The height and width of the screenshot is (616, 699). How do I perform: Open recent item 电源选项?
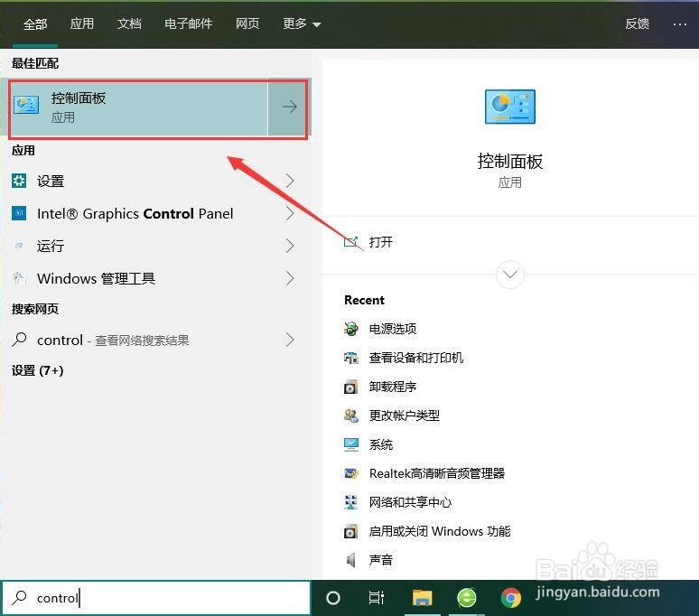(393, 329)
